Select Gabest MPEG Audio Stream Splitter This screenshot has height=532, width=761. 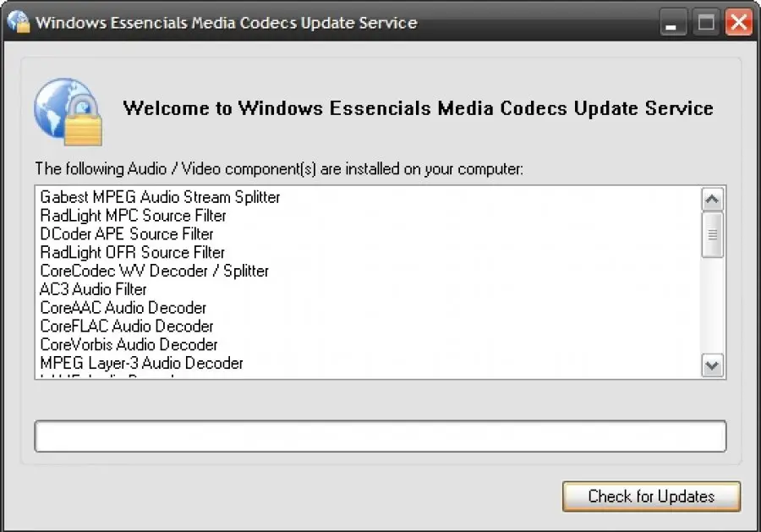(x=160, y=197)
